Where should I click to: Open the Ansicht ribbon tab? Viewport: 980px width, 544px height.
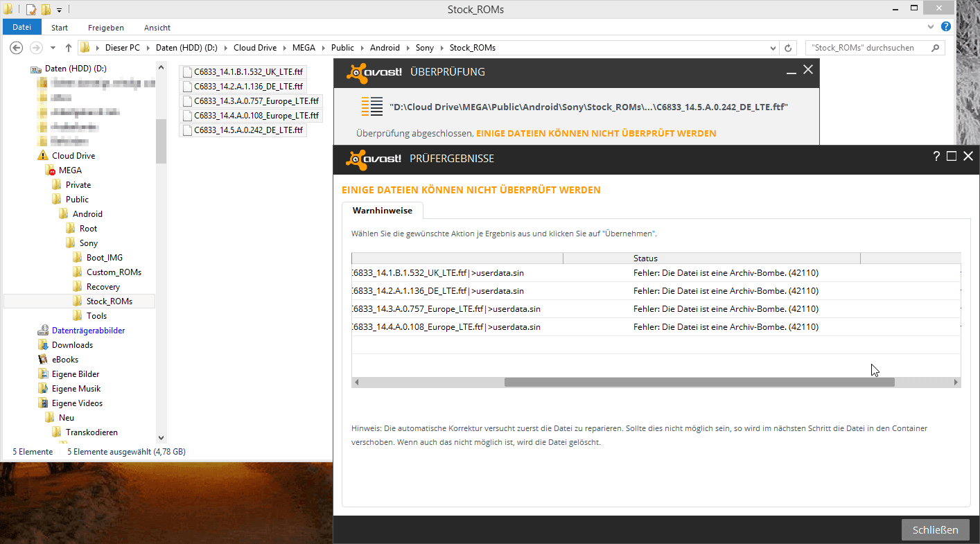[157, 28]
